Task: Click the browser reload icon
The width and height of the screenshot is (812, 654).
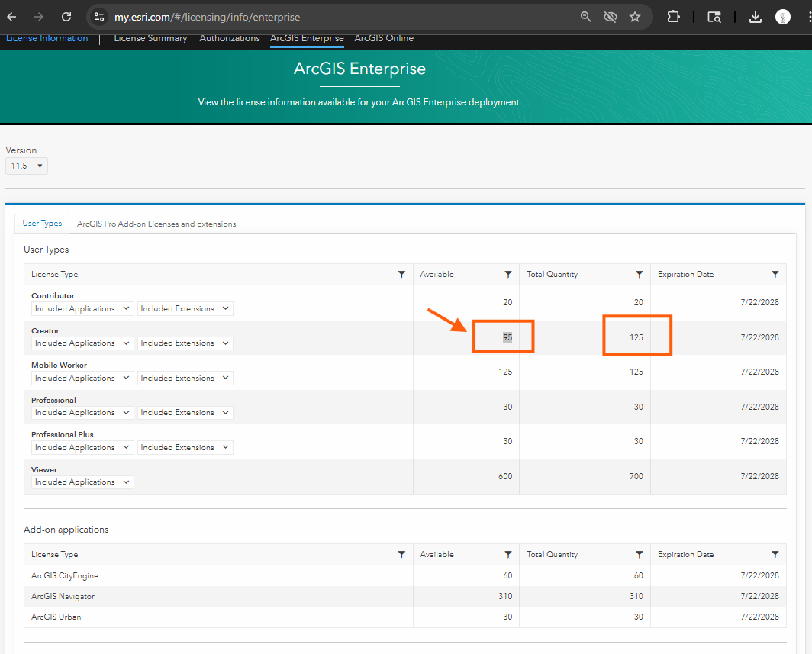Action: (x=66, y=17)
